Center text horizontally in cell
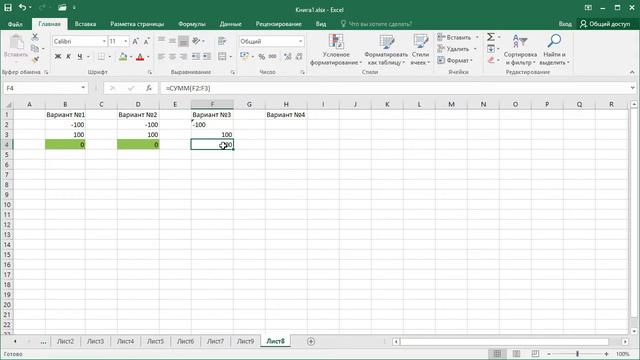 coord(173,57)
